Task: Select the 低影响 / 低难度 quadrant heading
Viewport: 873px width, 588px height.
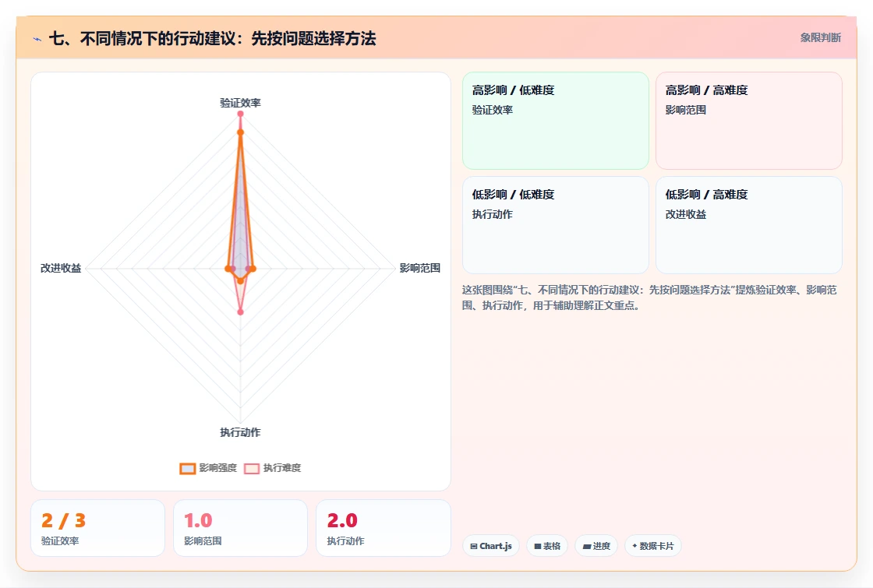Action: click(x=513, y=194)
